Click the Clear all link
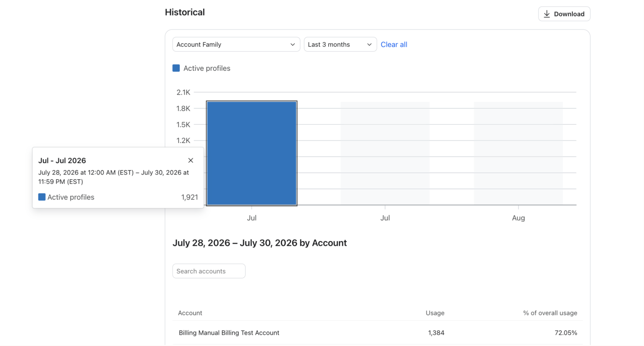644x346 pixels. 394,45
